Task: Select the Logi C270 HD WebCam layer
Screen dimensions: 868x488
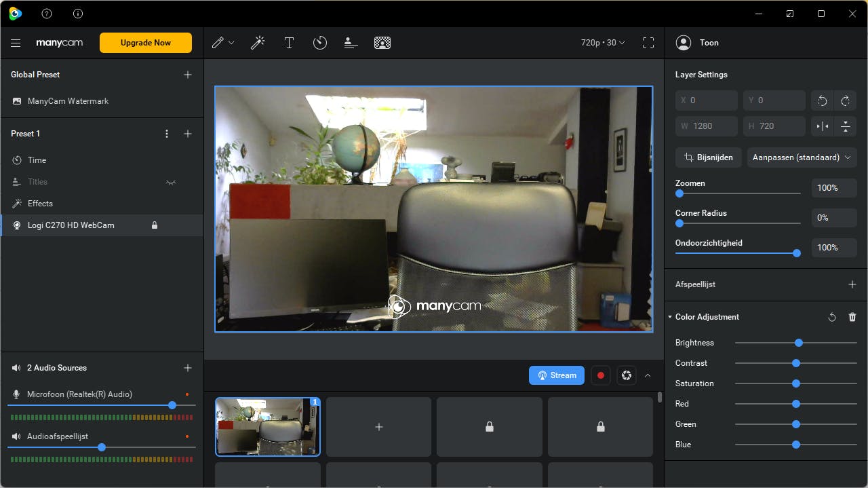Action: [102, 225]
